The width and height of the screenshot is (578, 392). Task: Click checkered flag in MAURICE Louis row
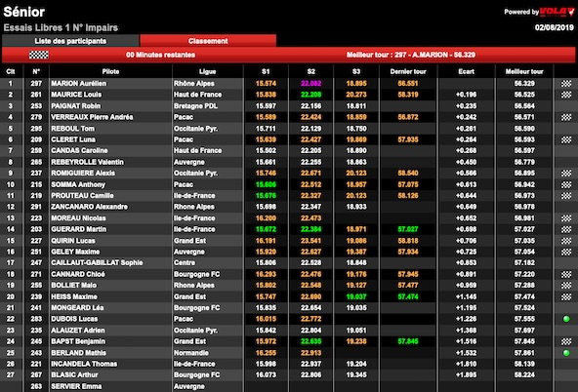coord(566,95)
